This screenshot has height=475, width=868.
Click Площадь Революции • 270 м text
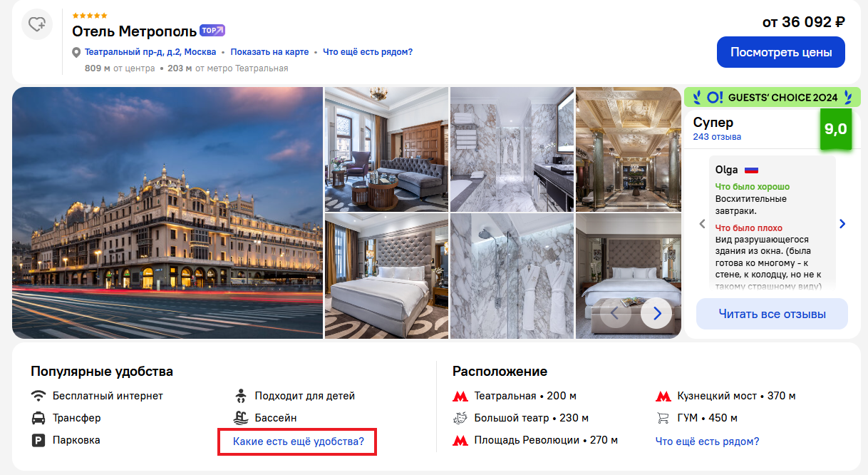pyautogui.click(x=546, y=440)
